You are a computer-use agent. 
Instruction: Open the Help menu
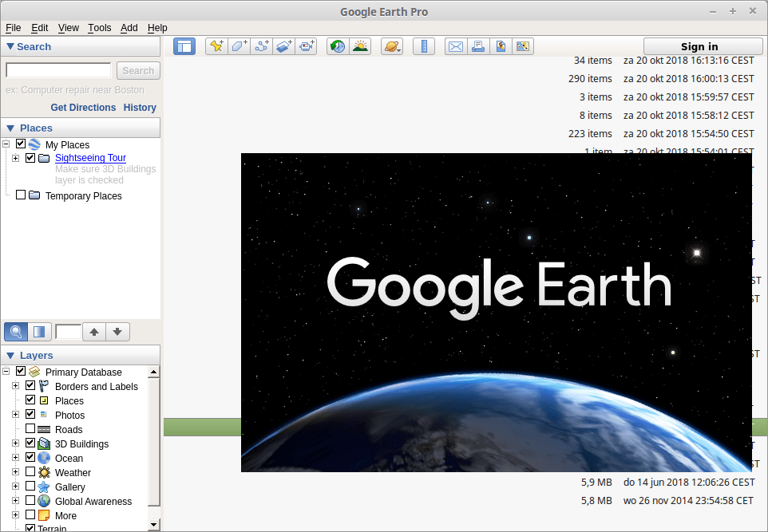(157, 28)
